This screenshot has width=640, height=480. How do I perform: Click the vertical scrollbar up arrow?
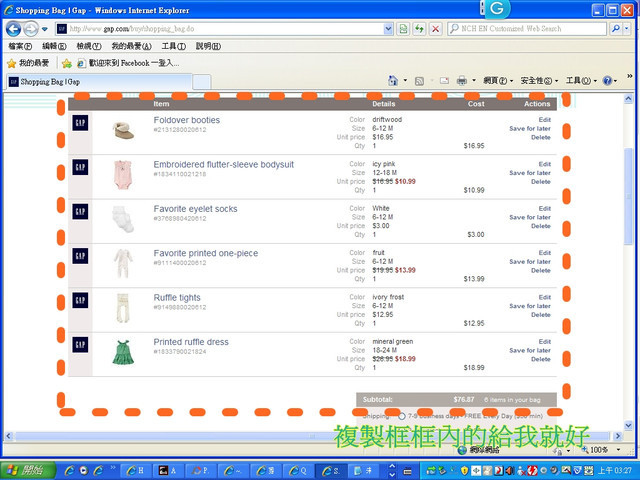(x=628, y=98)
